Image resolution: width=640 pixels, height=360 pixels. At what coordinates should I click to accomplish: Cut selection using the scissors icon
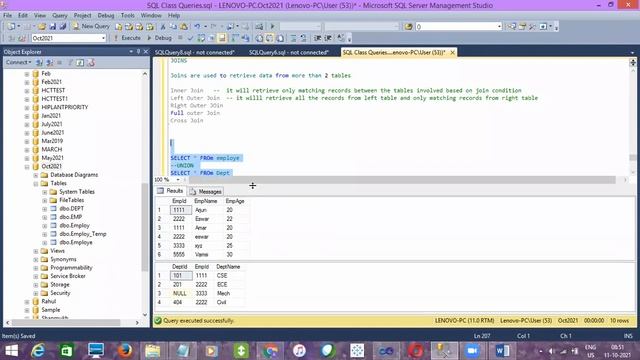point(162,27)
